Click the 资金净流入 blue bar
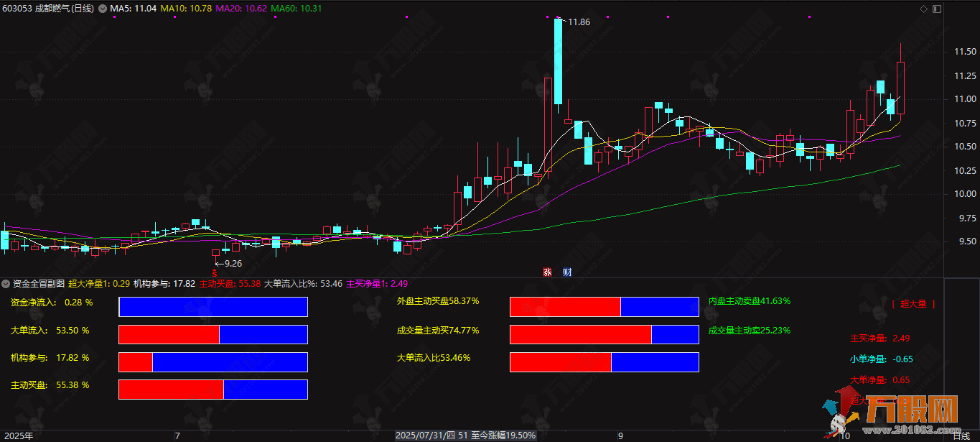This screenshot has width=980, height=442. click(213, 307)
